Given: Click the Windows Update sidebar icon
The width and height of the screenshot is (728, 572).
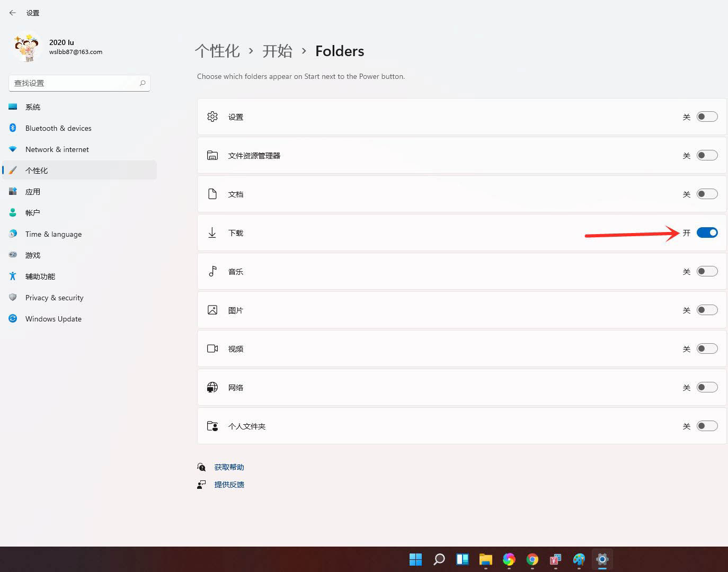Looking at the screenshot, I should click(x=13, y=318).
